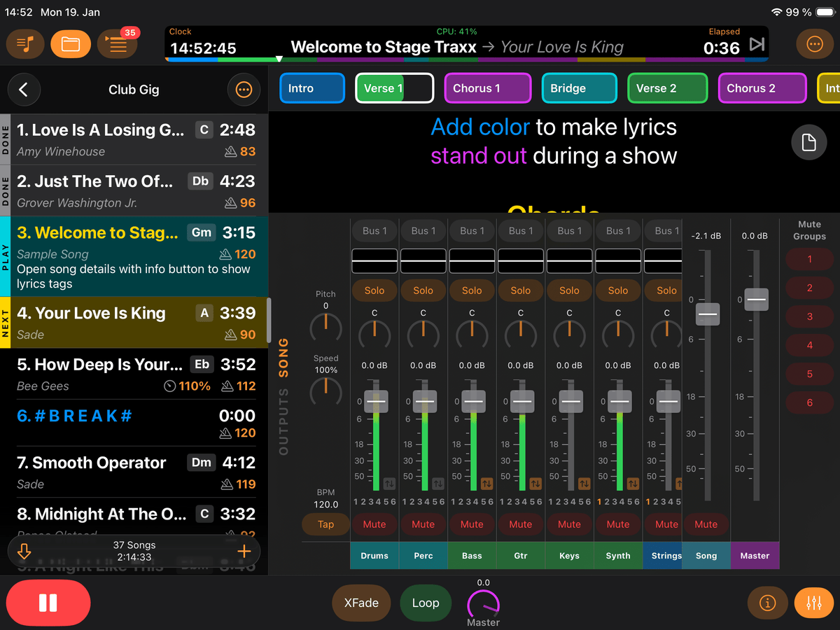Jump to the Chorus 1 section
The width and height of the screenshot is (840, 630).
[x=487, y=89]
